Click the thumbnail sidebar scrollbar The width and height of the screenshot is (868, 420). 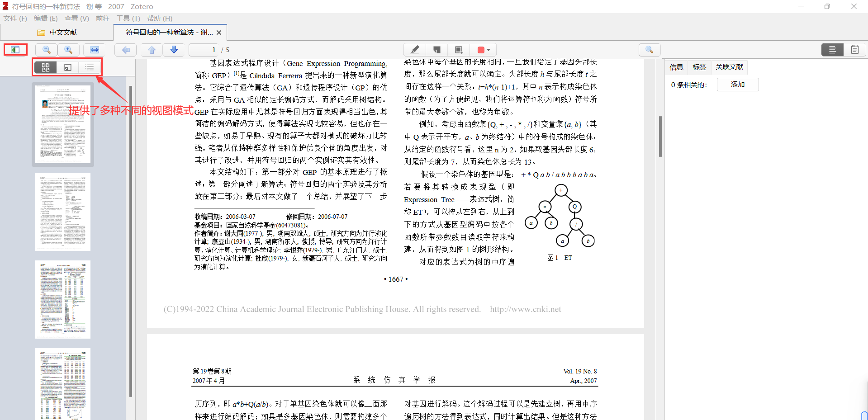coord(131,241)
